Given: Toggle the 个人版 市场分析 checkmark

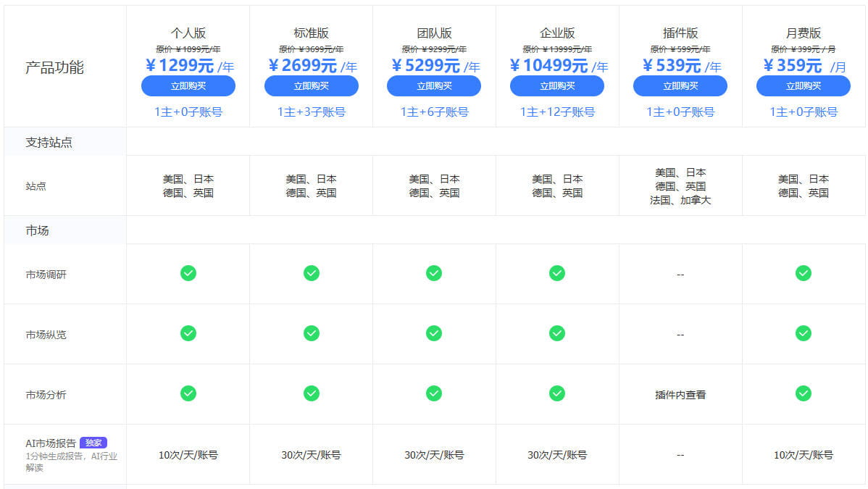Looking at the screenshot, I should coord(188,394).
